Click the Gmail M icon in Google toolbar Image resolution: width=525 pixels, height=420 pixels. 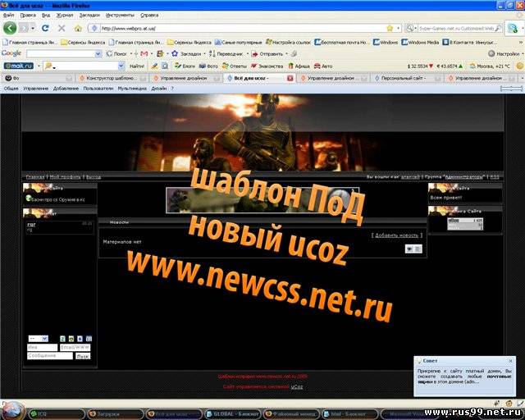click(x=144, y=53)
